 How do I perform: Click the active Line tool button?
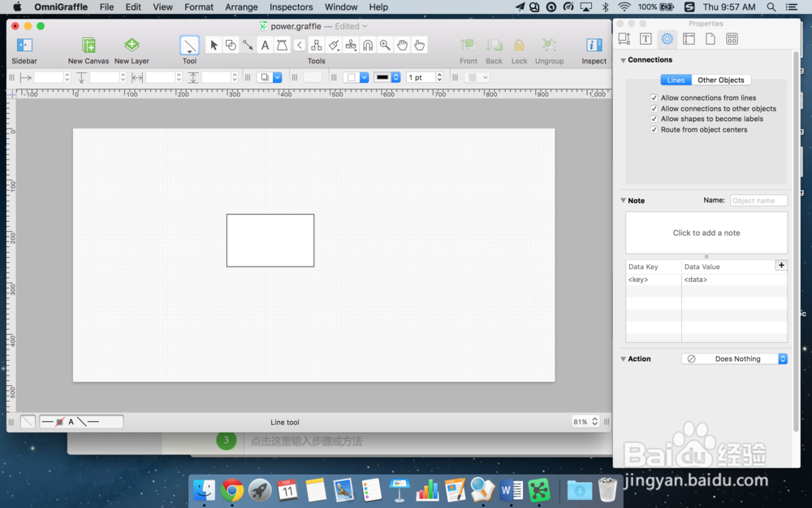pyautogui.click(x=189, y=46)
